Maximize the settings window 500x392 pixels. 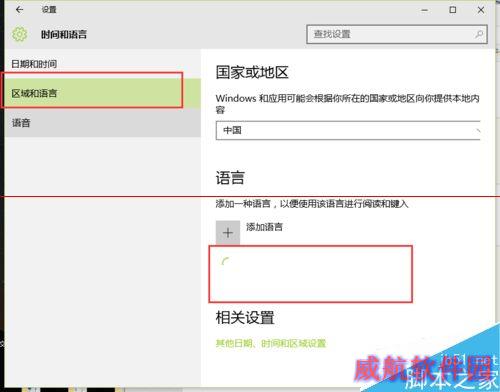tap(453, 10)
